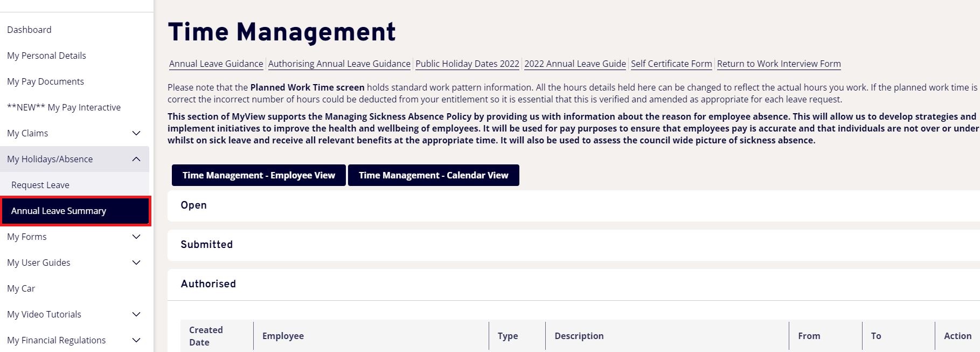Open the My Car menu item
The height and width of the screenshot is (352, 980).
click(21, 288)
